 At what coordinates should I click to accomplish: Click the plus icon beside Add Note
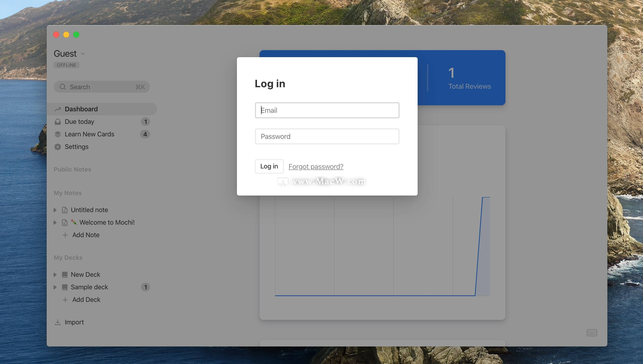[x=65, y=235]
